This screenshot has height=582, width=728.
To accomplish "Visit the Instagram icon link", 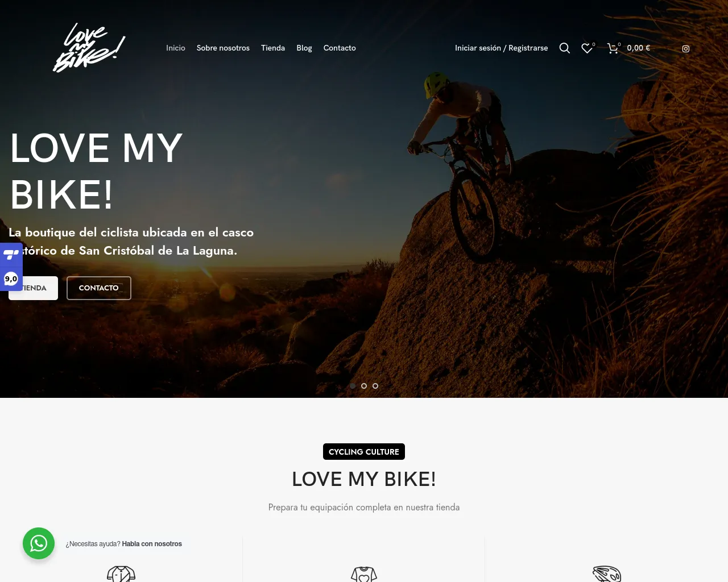I will point(686,49).
